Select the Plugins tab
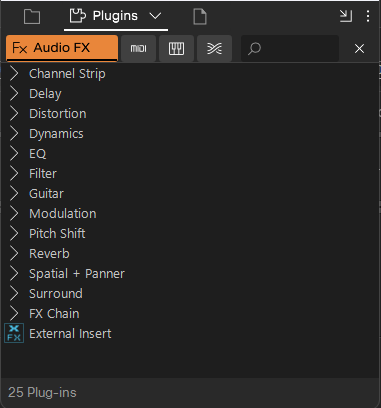Viewport: 381px width, 408px height. pyautogui.click(x=115, y=16)
